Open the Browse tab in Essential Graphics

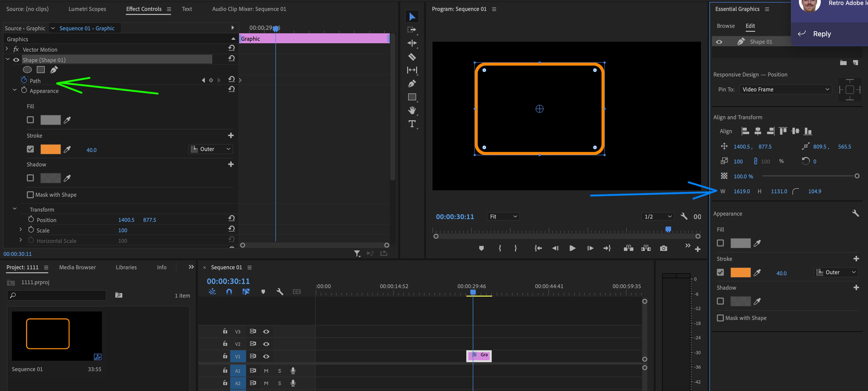tap(726, 26)
